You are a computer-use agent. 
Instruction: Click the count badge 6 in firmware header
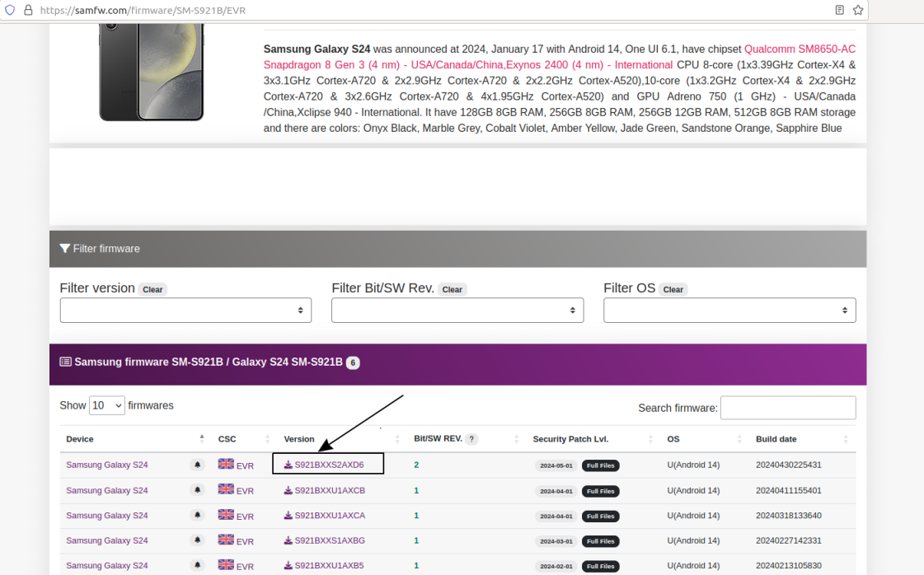click(353, 362)
